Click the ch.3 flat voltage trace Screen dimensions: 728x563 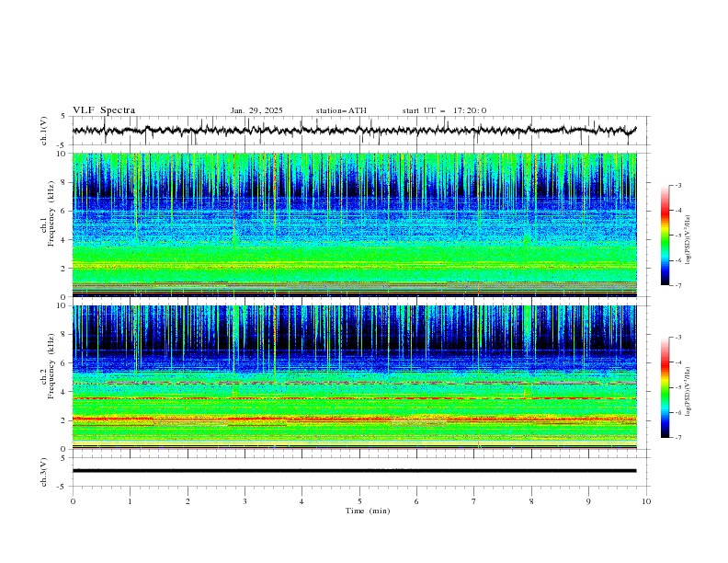pyautogui.click(x=354, y=471)
